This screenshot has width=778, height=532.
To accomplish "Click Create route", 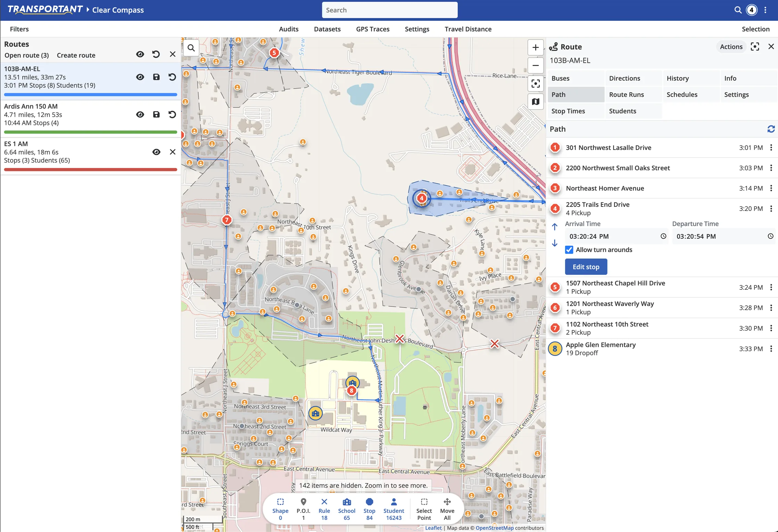I will 76,55.
